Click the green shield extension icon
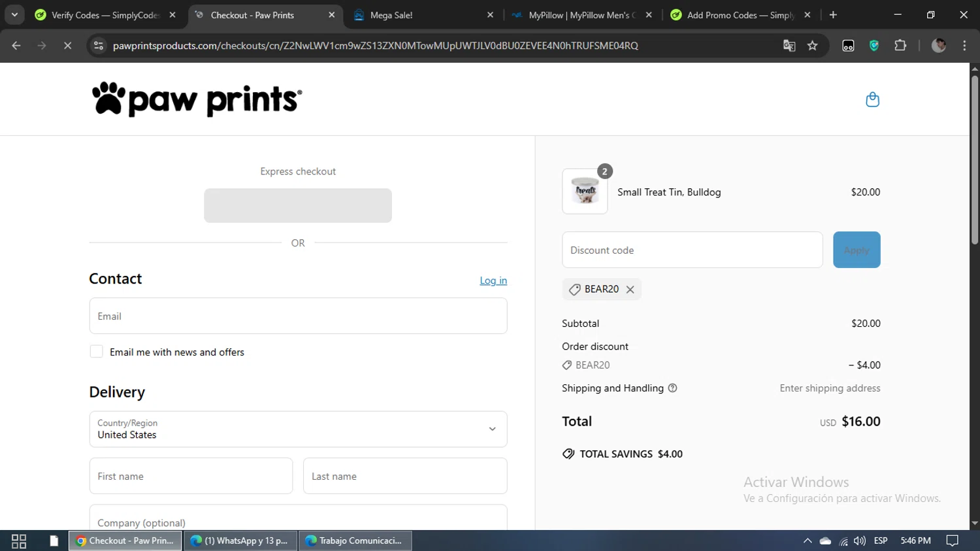 coord(874,45)
